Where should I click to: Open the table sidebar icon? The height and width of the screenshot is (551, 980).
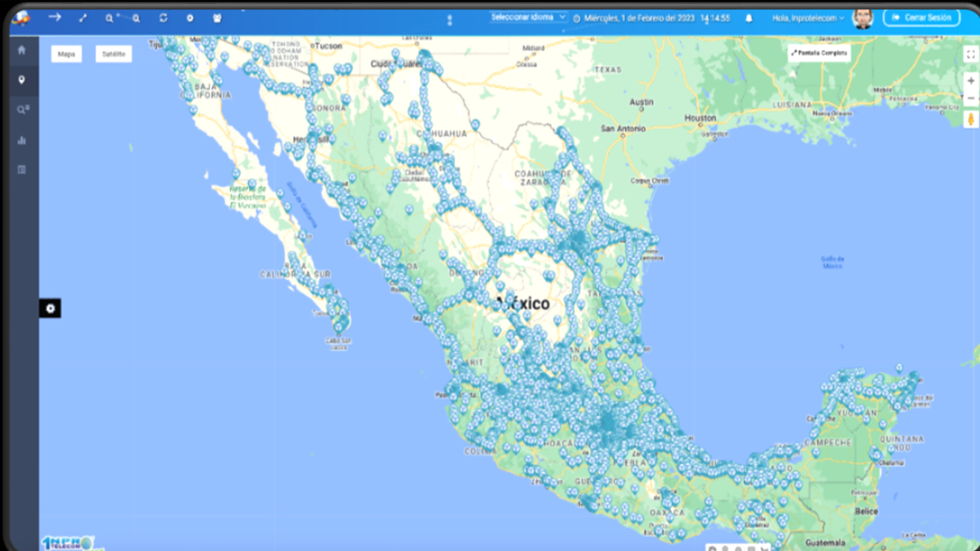tap(21, 169)
